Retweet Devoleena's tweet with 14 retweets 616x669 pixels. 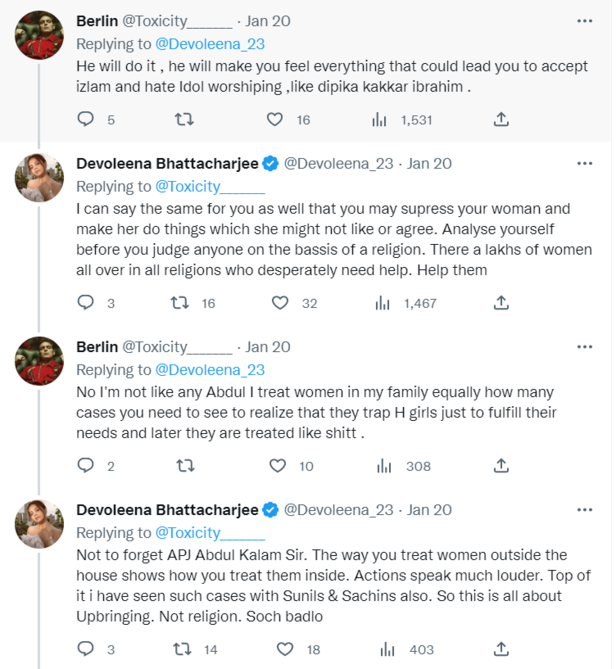179,650
